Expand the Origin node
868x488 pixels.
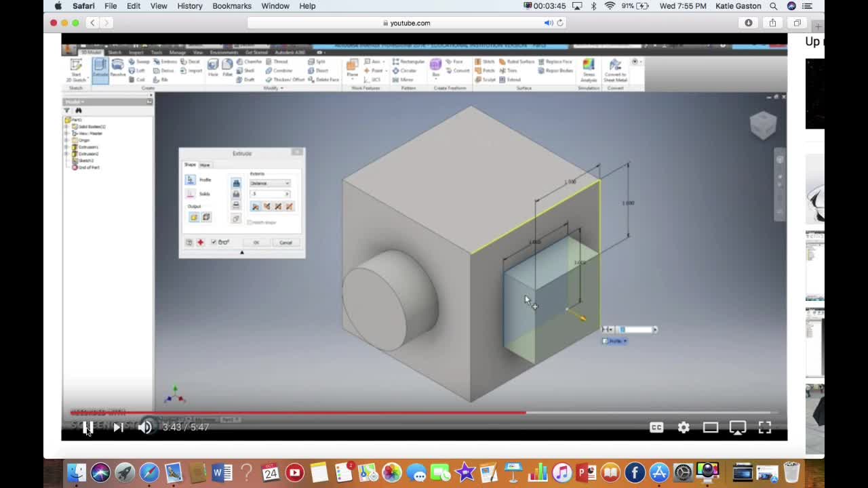click(x=67, y=140)
